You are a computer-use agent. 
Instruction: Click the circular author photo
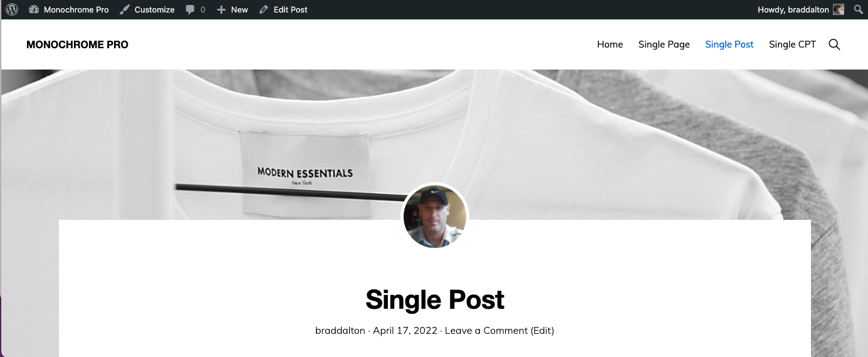[x=435, y=216]
